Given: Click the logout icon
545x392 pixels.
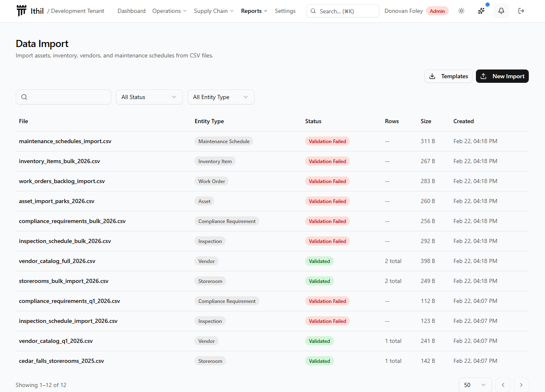Looking at the screenshot, I should (x=521, y=11).
